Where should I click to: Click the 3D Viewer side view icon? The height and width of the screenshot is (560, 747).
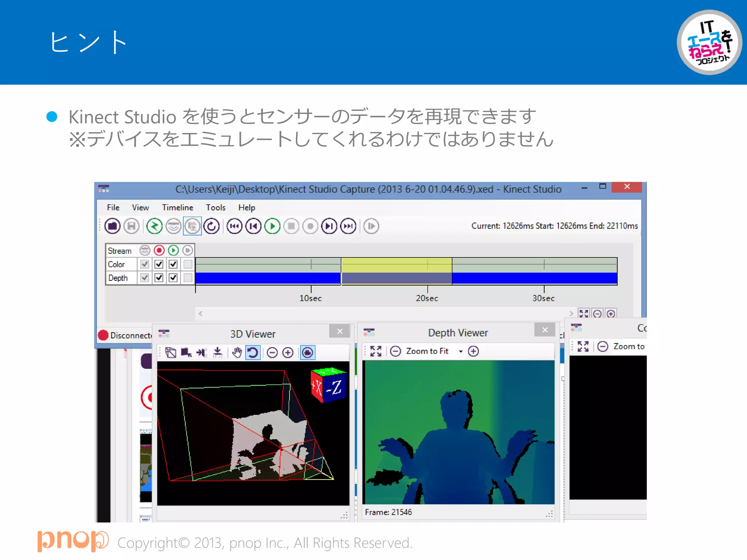coord(202,353)
